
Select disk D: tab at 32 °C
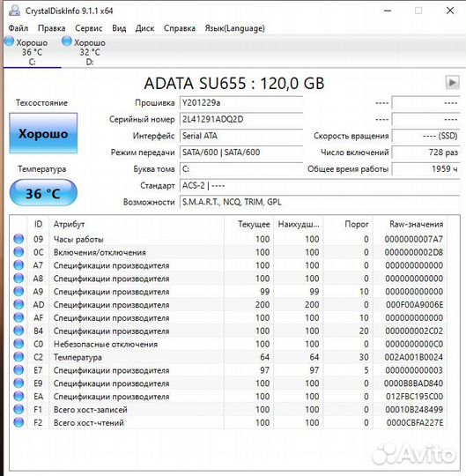[90, 52]
